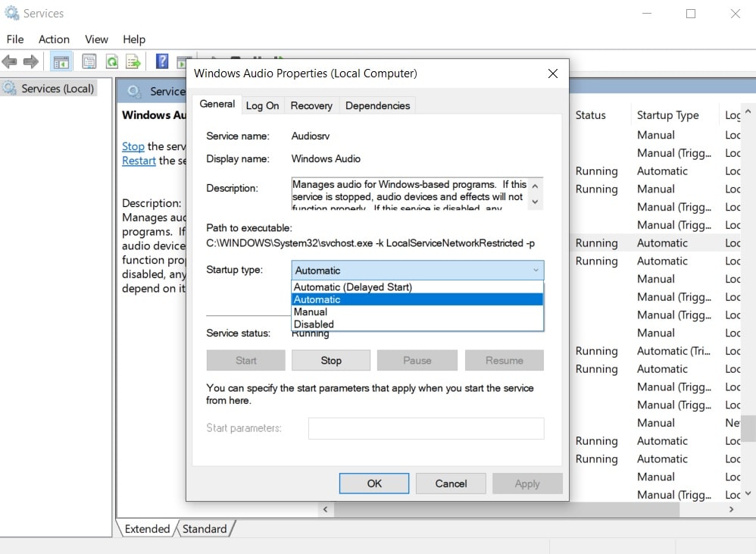
Task: Click the horizontal scrollbar left arrow
Action: coord(326,509)
